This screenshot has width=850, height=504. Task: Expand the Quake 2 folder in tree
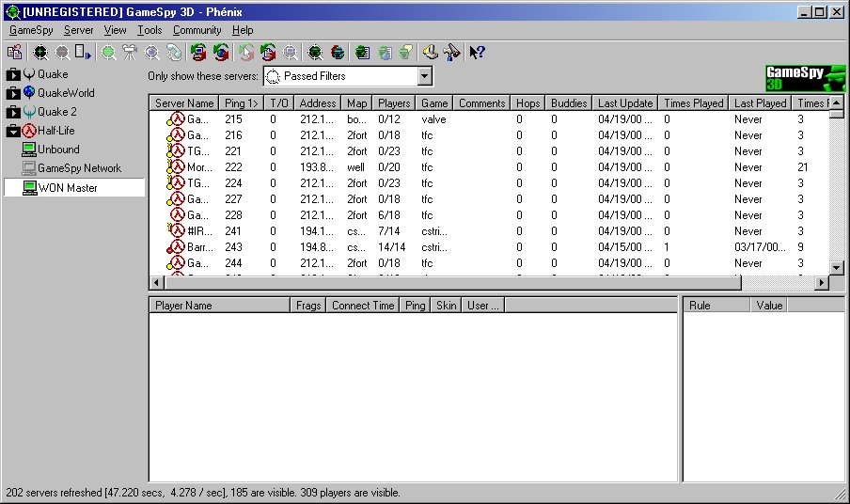(13, 112)
